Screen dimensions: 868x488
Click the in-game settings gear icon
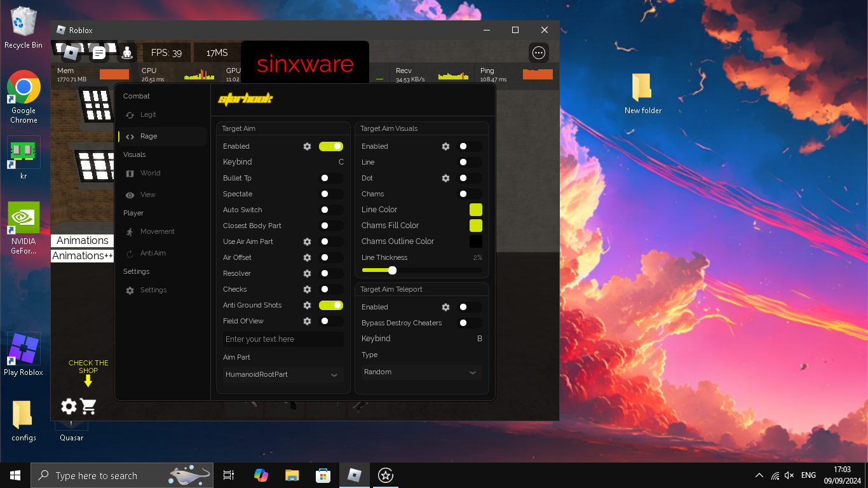[69, 407]
